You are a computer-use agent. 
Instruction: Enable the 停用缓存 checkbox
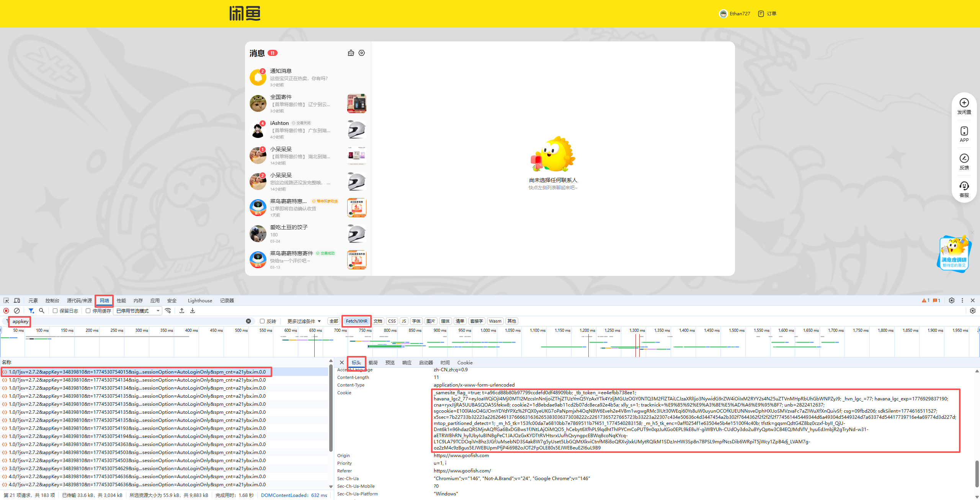tap(88, 311)
